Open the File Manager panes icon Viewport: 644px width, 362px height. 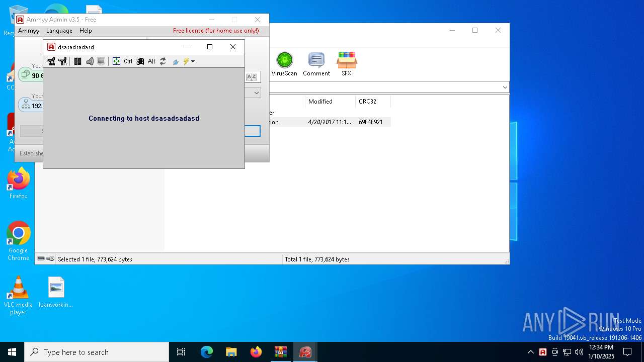coord(77,61)
